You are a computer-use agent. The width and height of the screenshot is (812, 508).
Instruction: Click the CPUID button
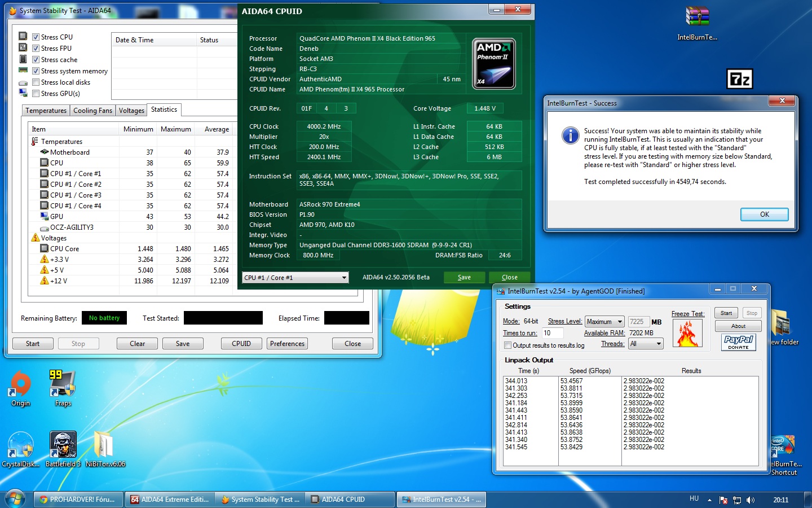click(x=241, y=343)
